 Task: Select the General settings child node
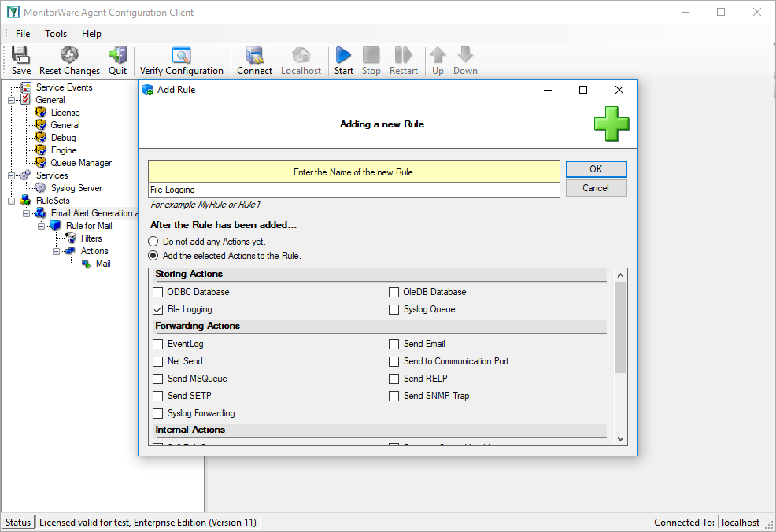tap(65, 125)
